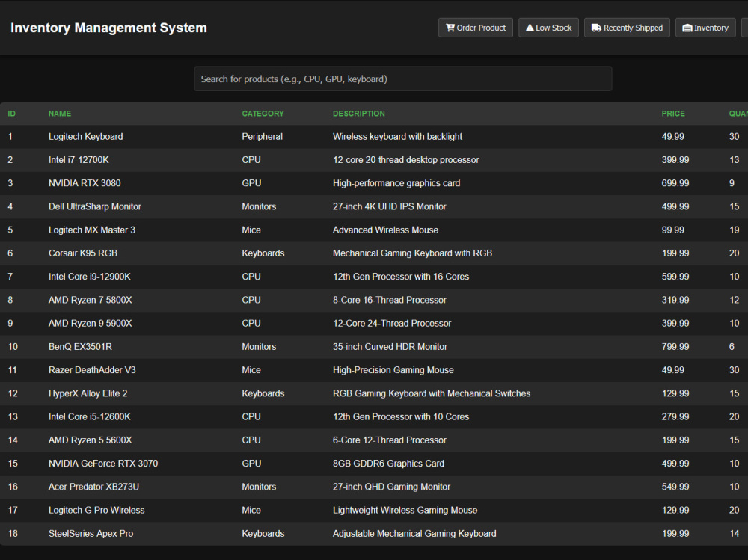Click description RGB Gaming Keyboard with Mechanical Switches

[x=432, y=393]
